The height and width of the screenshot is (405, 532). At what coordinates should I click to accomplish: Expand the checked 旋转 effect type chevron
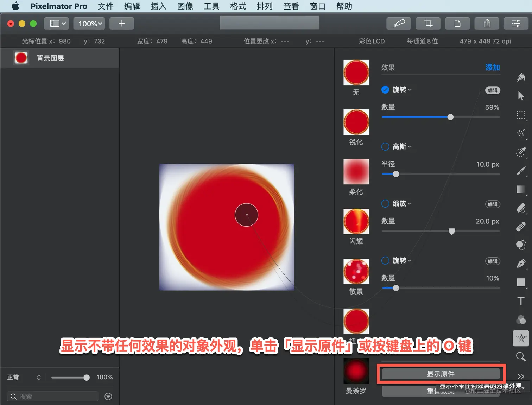pyautogui.click(x=410, y=90)
